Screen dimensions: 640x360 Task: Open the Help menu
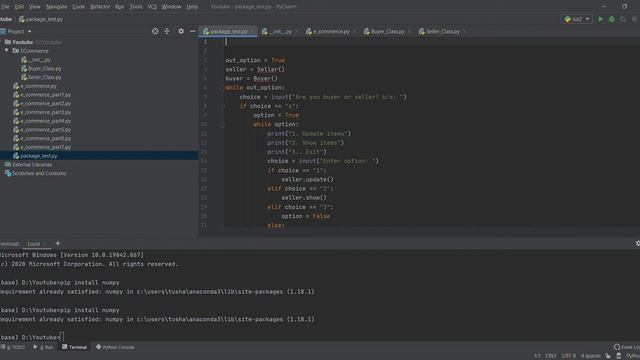[x=192, y=7]
